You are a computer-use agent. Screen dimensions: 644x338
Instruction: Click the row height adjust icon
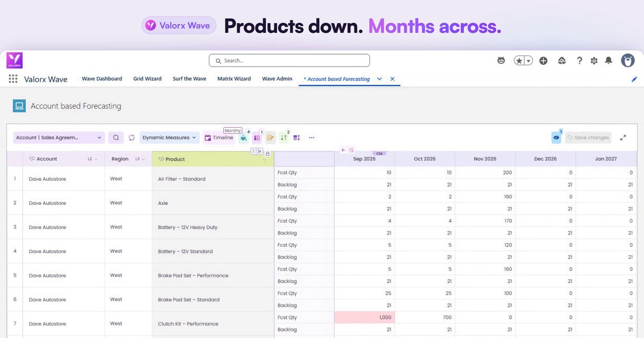[297, 138]
